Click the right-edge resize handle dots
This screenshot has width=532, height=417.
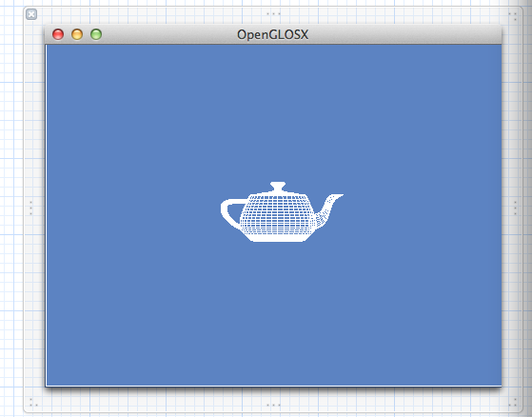point(515,208)
